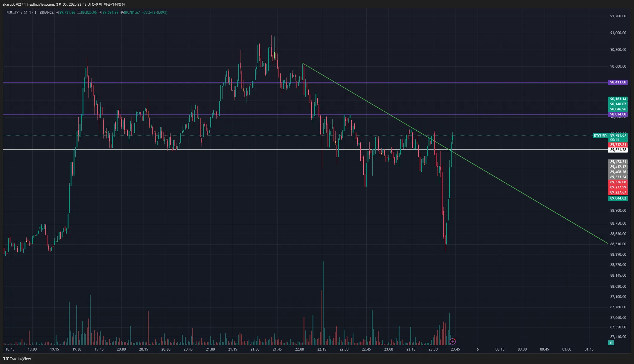The height and width of the screenshot is (364, 634).
Task: Click the 90,800.00 price scale tick
Action: tap(618, 50)
